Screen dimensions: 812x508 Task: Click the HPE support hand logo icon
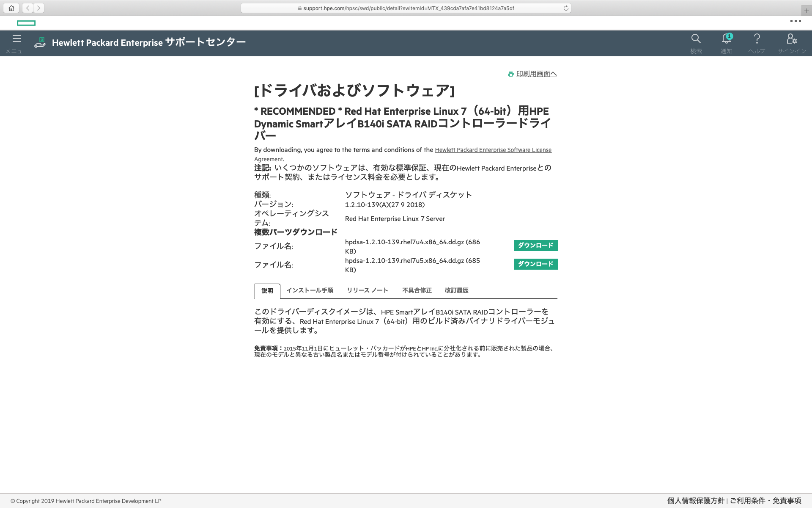(x=40, y=43)
